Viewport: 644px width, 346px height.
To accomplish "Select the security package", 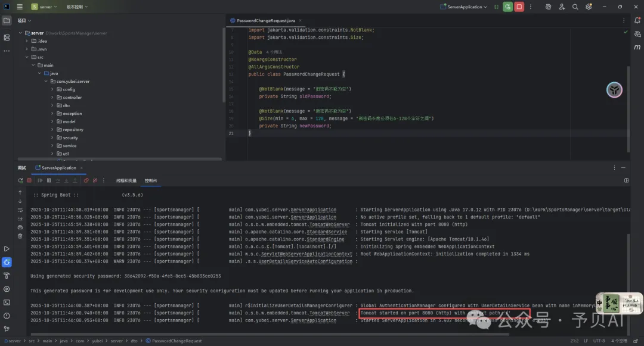I will 67,138.
